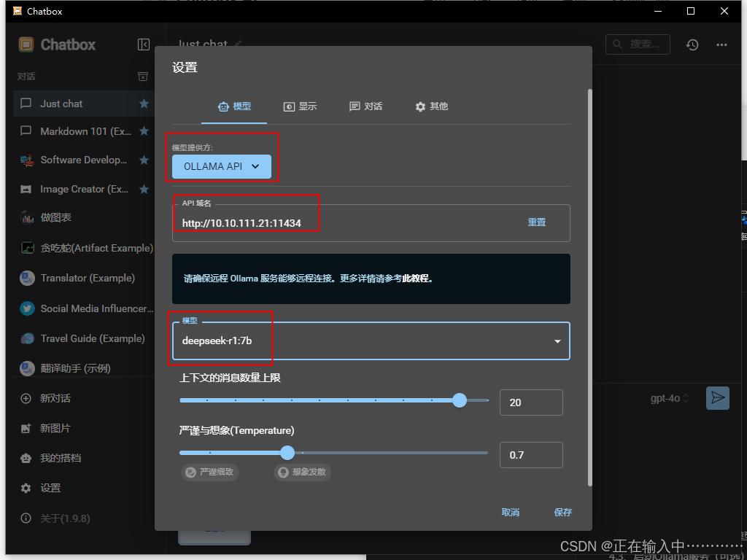
Task: Click the robot icon for 我的搭档
Action: point(26,458)
